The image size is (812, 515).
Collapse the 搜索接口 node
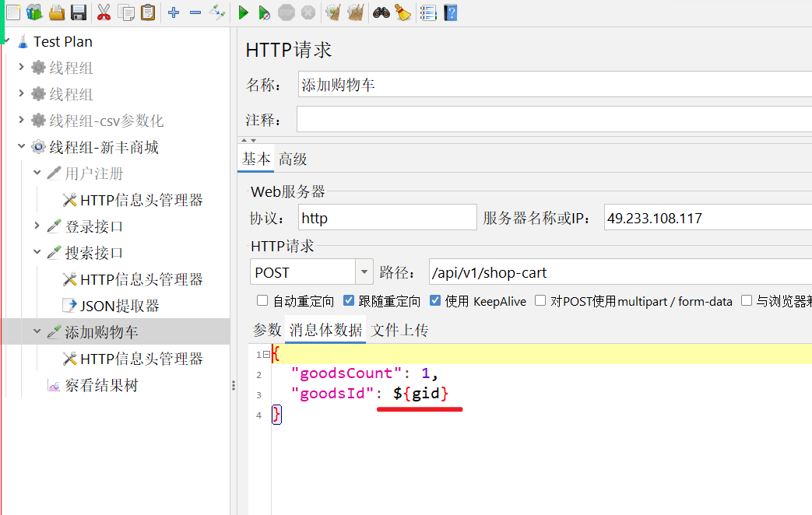(37, 252)
